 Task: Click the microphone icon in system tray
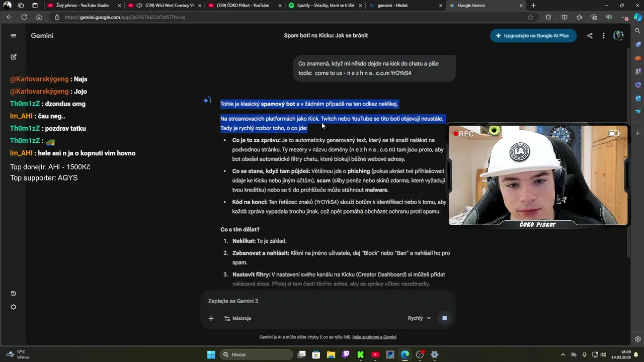[584, 354]
